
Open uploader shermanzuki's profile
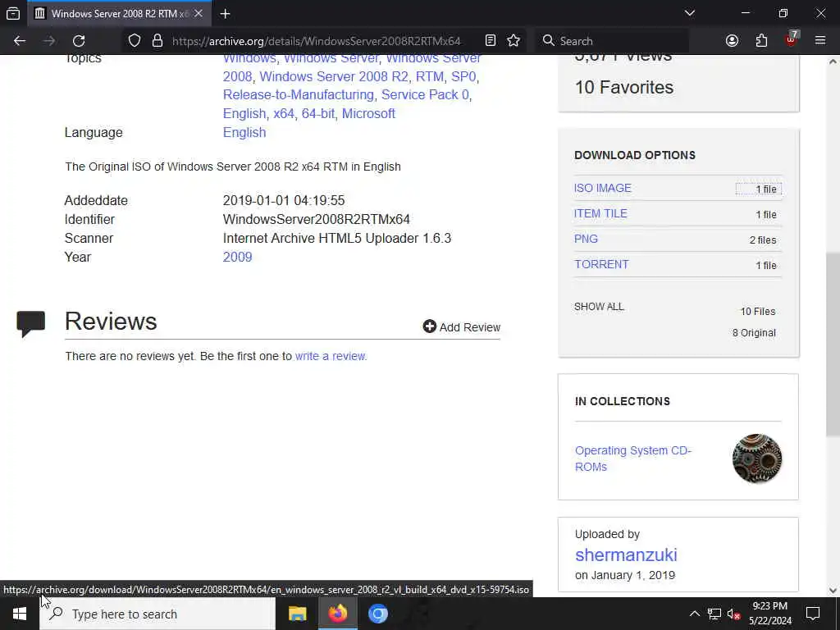[626, 555]
